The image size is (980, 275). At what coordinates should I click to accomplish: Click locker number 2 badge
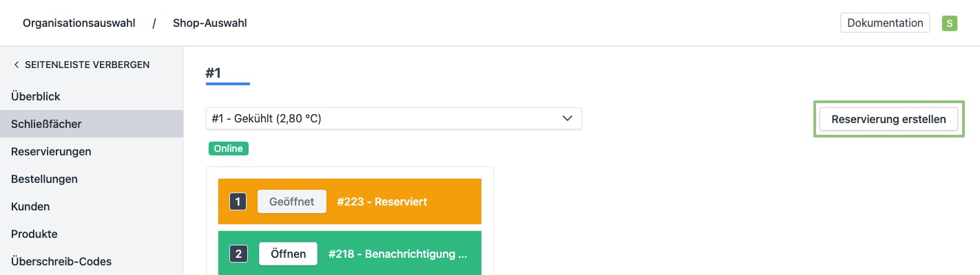[x=238, y=254]
